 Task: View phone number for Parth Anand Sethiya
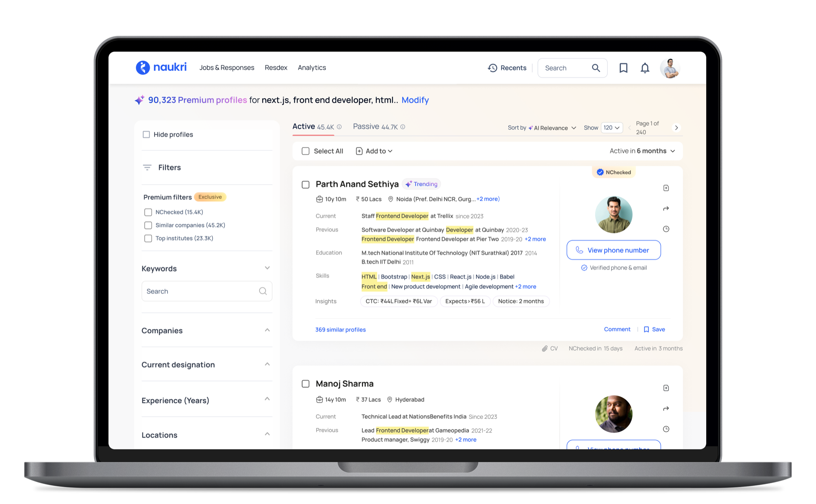[x=613, y=250]
